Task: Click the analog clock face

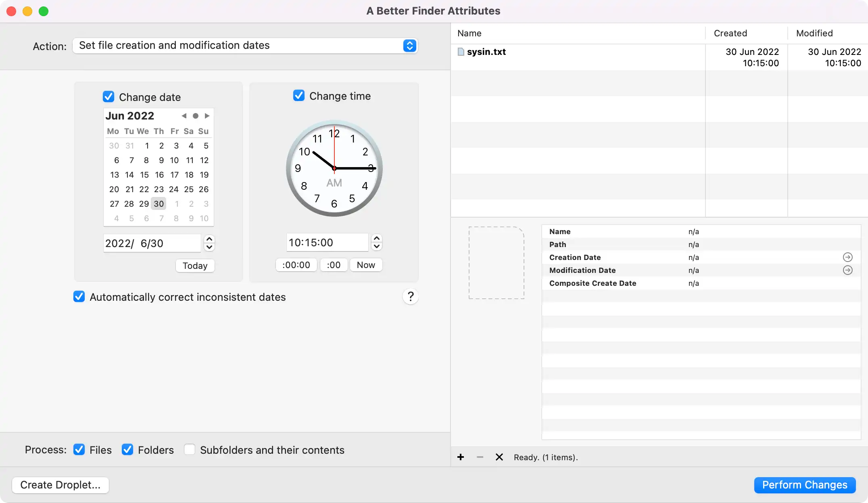Action: (334, 168)
